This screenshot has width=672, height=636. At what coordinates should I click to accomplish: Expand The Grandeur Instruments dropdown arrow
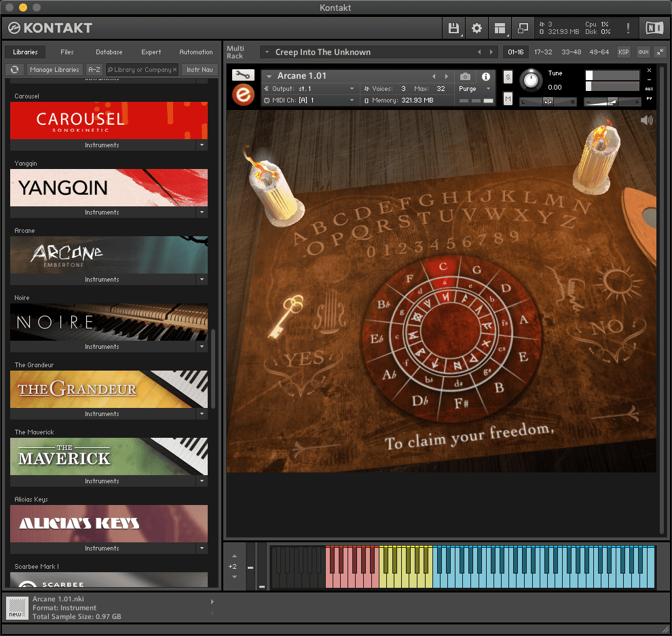tap(202, 414)
